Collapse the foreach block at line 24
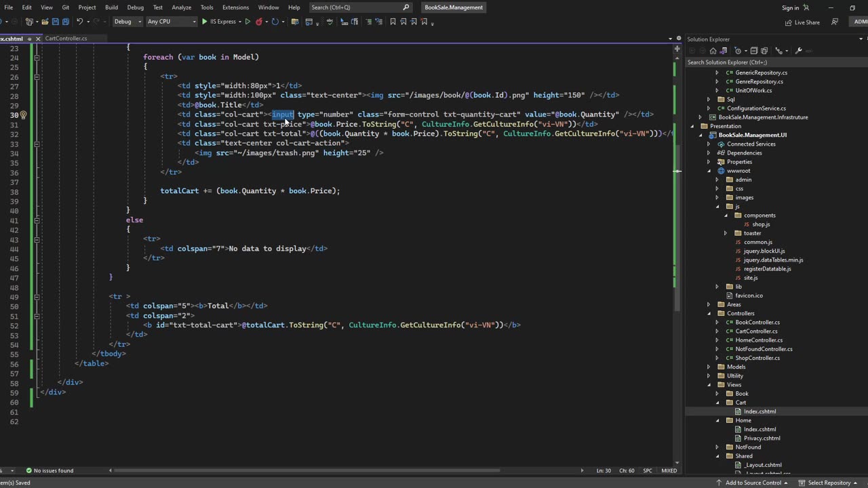This screenshot has height=488, width=868. (37, 58)
